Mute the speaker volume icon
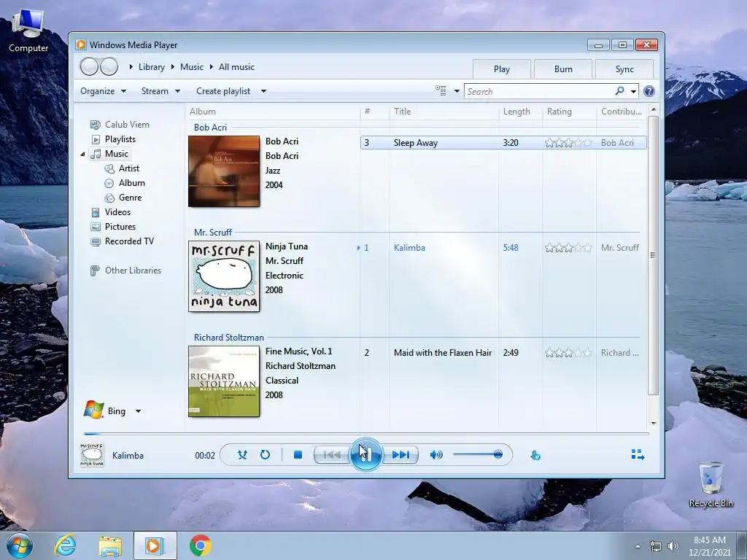The image size is (747, 560). pos(436,455)
